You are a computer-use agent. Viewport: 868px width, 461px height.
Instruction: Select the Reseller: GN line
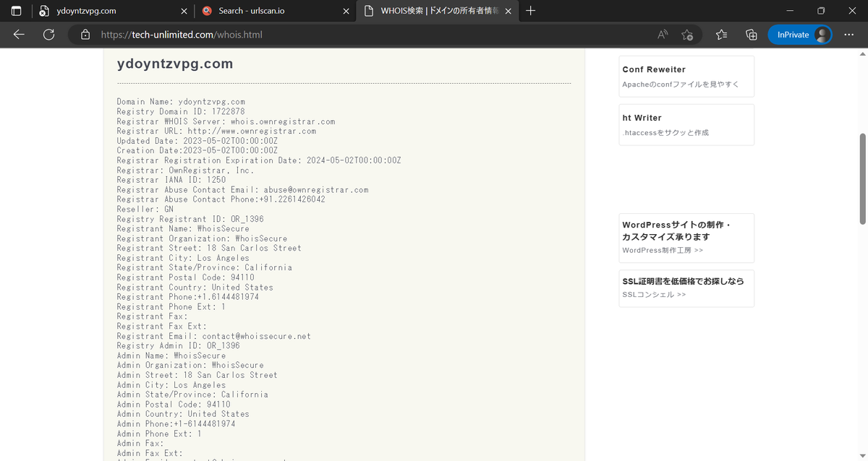click(145, 210)
